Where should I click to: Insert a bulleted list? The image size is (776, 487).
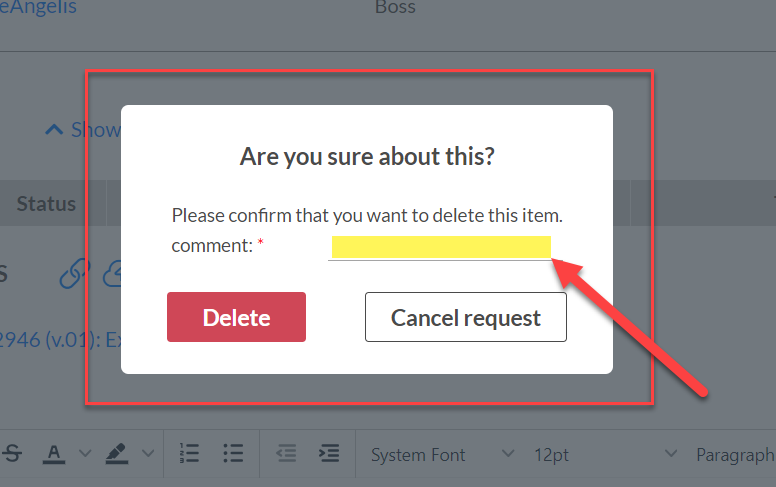tap(233, 453)
